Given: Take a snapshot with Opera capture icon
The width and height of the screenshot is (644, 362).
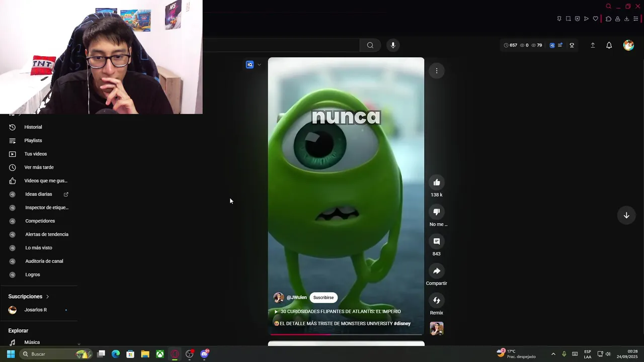Looking at the screenshot, I should coord(568,19).
